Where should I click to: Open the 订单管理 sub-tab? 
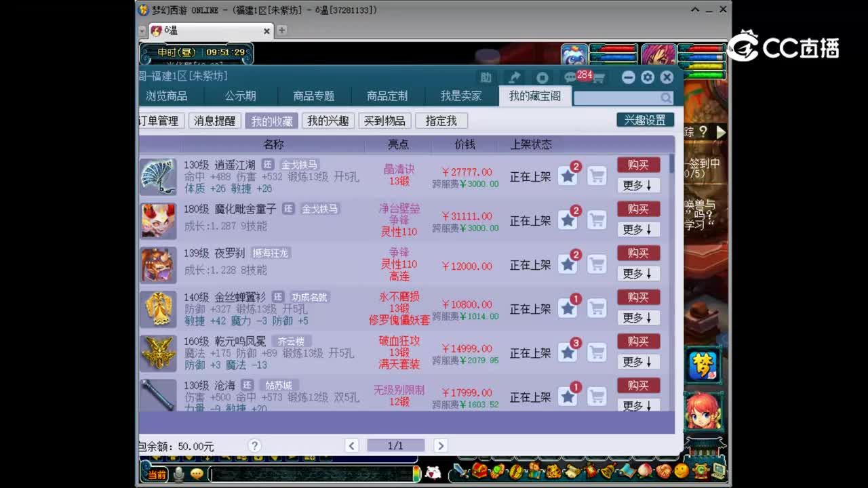point(160,121)
